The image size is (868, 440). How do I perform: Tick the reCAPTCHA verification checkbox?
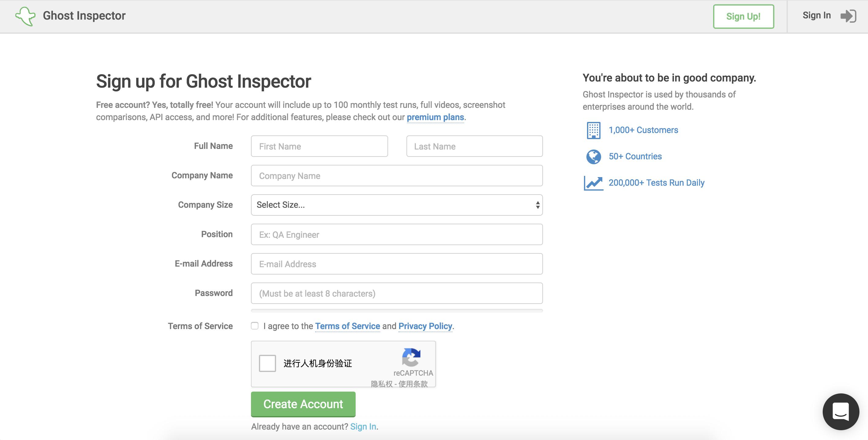[x=267, y=363]
